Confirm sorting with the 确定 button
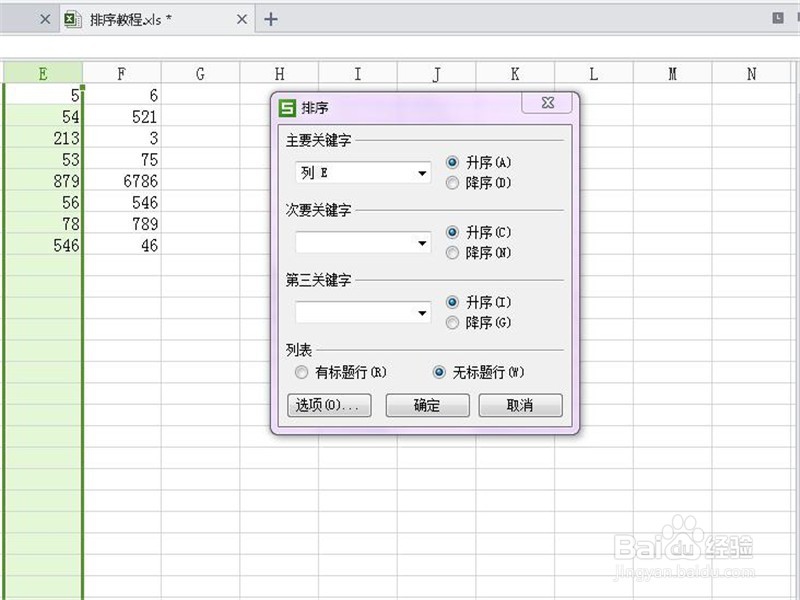Viewport: 800px width, 600px height. 427,405
